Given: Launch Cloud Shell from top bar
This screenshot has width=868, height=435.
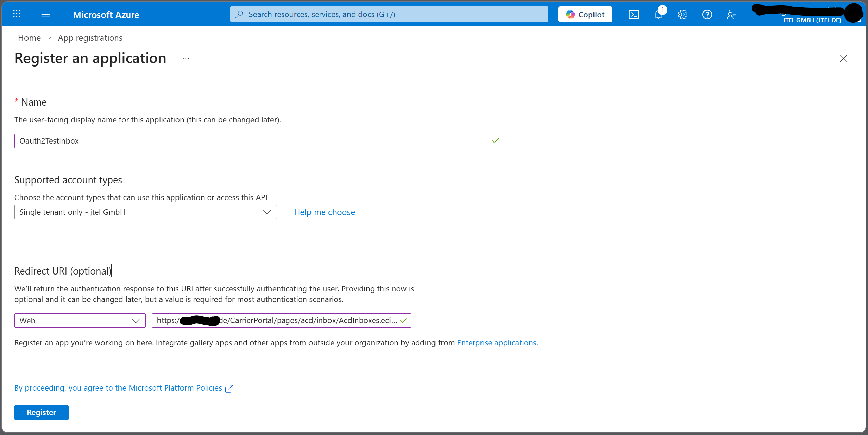Looking at the screenshot, I should point(634,14).
